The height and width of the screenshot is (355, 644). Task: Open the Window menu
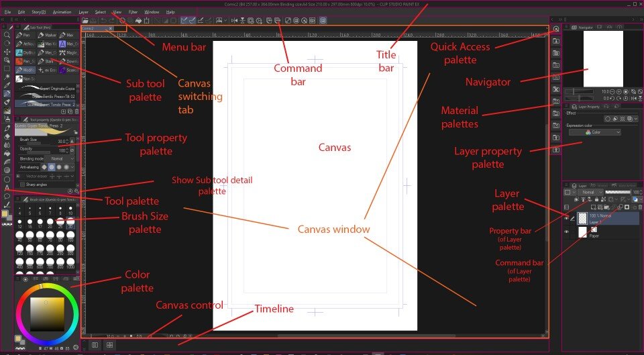point(152,12)
